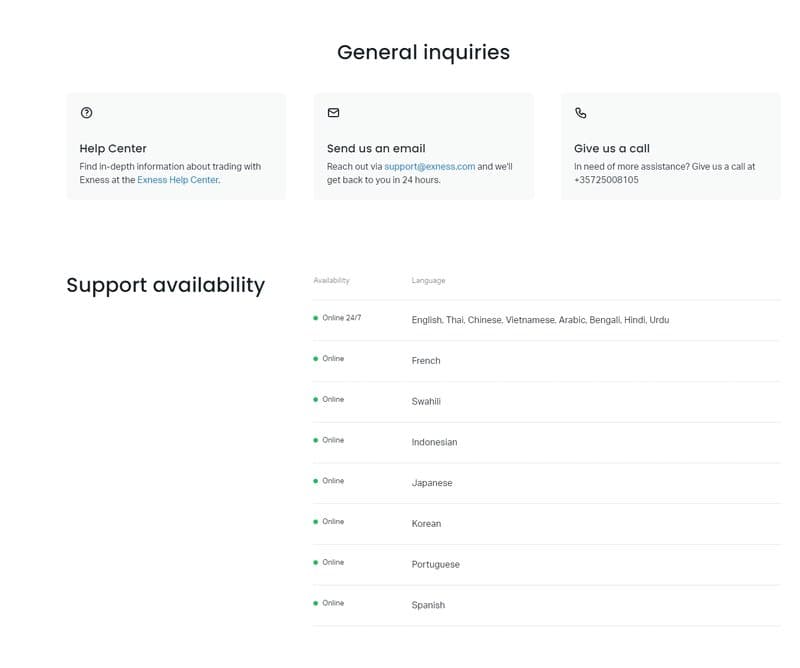
Task: Click the support@exness.com email link
Action: [429, 167]
